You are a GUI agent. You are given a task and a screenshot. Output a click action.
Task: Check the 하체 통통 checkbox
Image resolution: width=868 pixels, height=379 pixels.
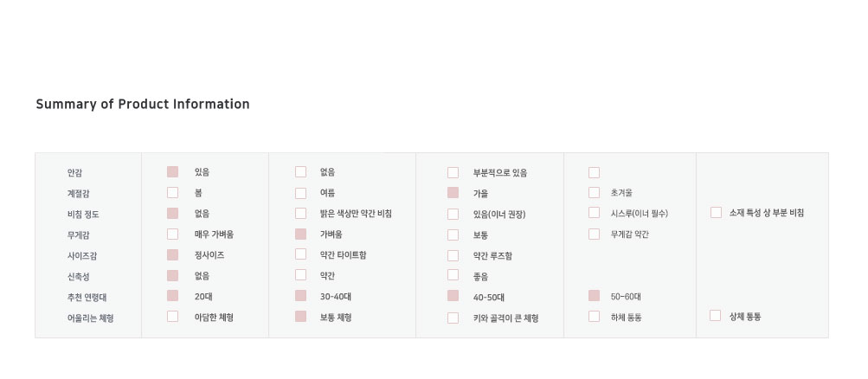[x=594, y=317]
